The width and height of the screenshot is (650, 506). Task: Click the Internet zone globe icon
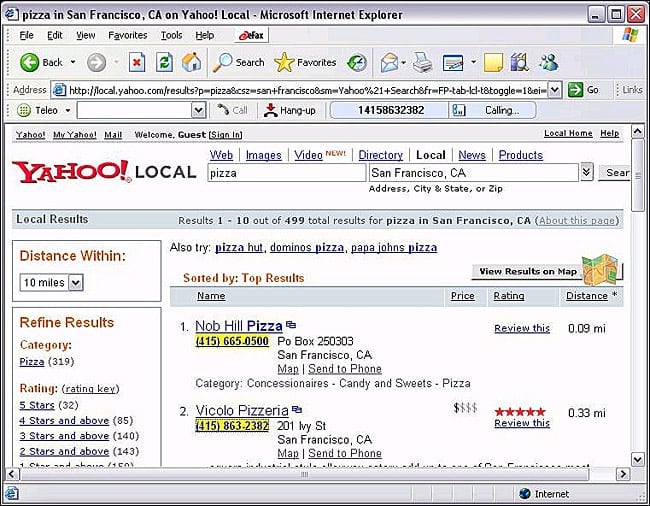(x=524, y=493)
